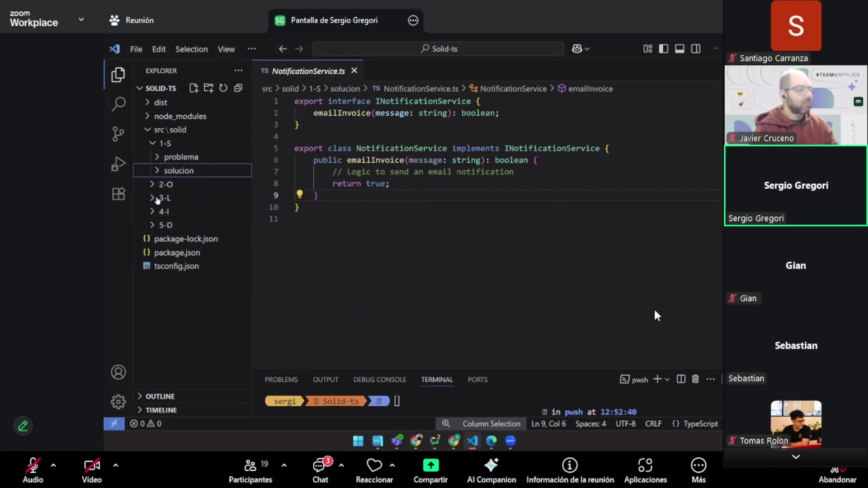Toggle the Vídeo camera button
This screenshot has height=488, width=868.
[x=91, y=465]
